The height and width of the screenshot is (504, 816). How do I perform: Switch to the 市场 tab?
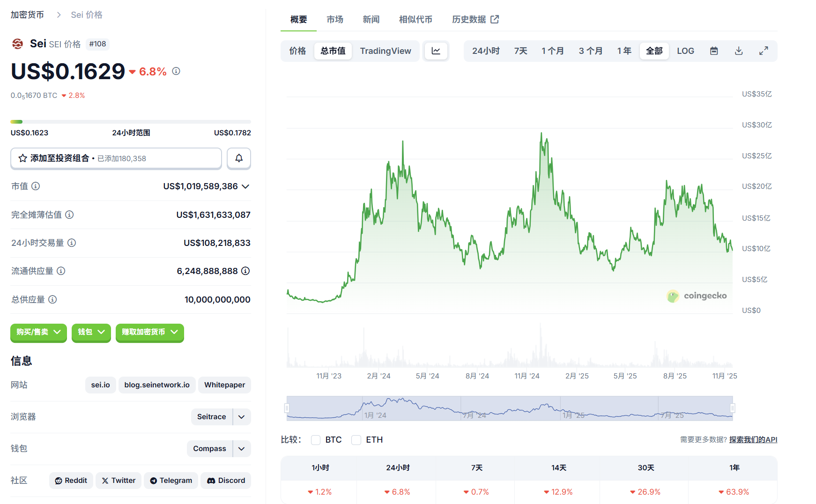tap(335, 20)
